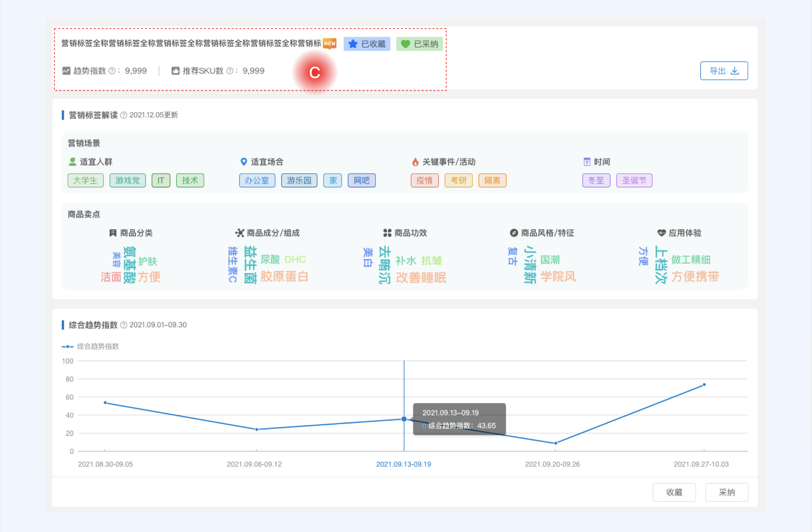Click the 适宜场合 location pin icon

244,162
